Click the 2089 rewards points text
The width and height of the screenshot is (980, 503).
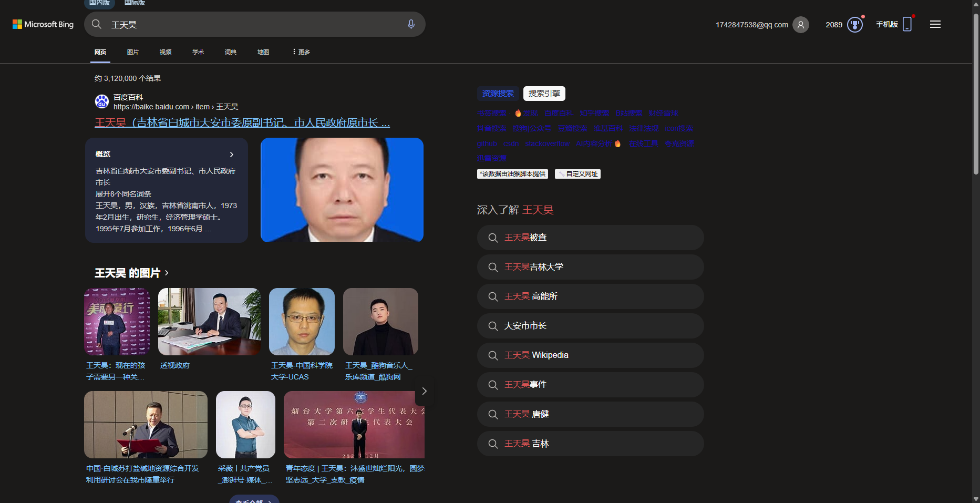click(x=834, y=25)
